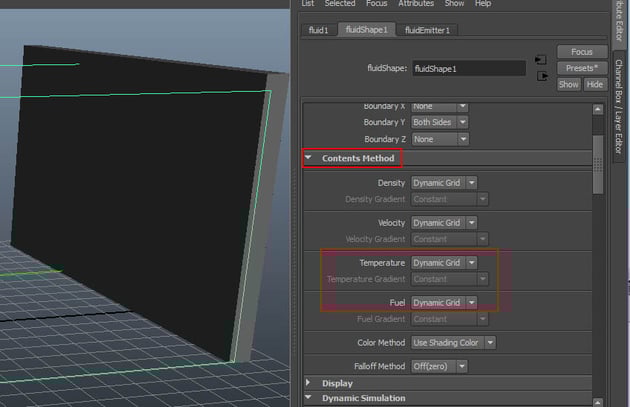Click the Density label
Image resolution: width=630 pixels, height=407 pixels.
(391, 183)
